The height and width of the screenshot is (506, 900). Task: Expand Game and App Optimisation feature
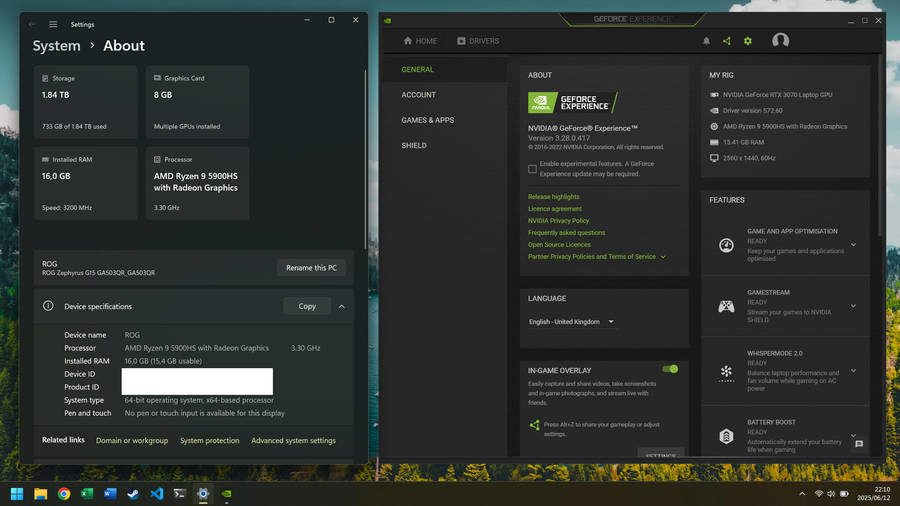point(853,245)
